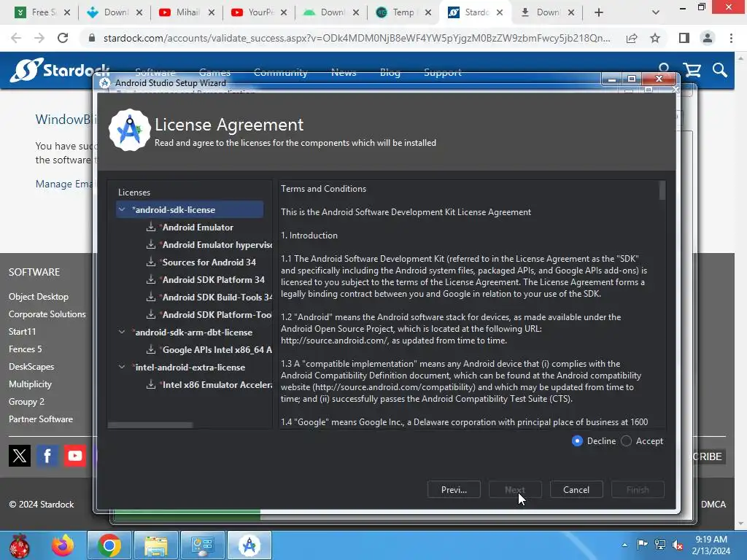
Task: Open Stardock shopping cart icon
Action: click(x=692, y=71)
